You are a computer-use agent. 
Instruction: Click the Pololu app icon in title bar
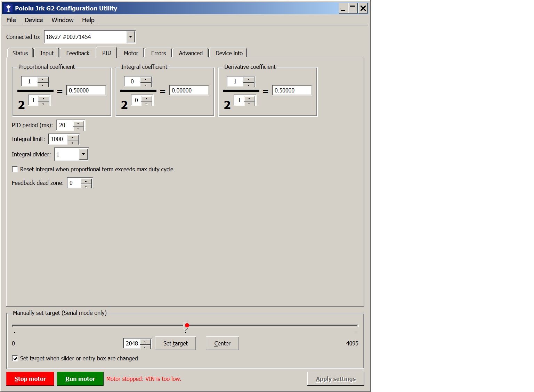point(8,8)
